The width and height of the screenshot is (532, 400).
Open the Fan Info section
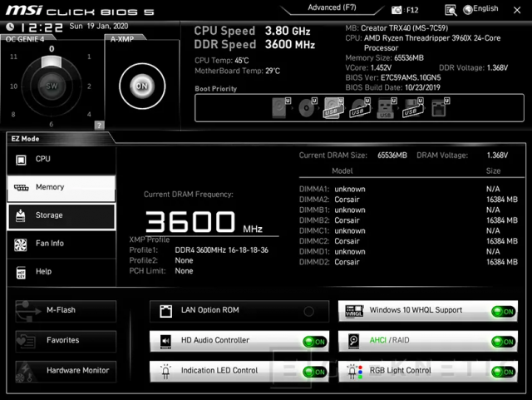(62, 244)
